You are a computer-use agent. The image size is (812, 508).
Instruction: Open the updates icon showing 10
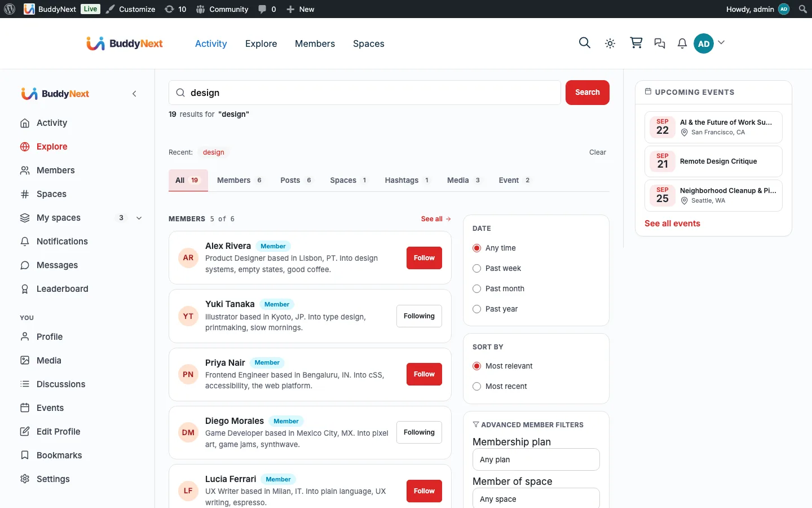[x=175, y=9]
